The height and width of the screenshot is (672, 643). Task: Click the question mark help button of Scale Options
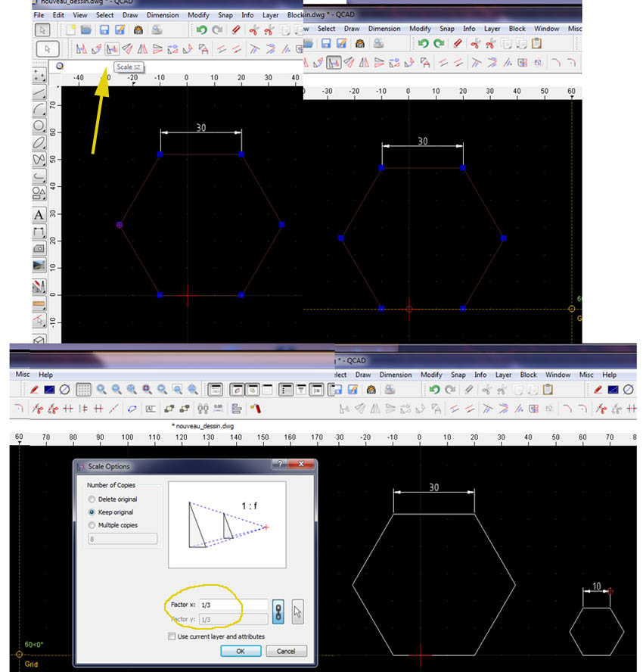(x=280, y=464)
